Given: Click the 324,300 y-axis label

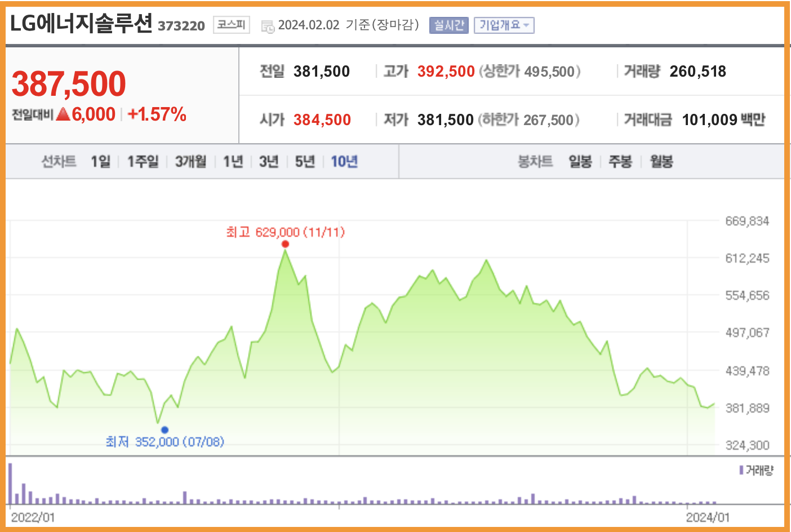Looking at the screenshot, I should click(x=747, y=445).
